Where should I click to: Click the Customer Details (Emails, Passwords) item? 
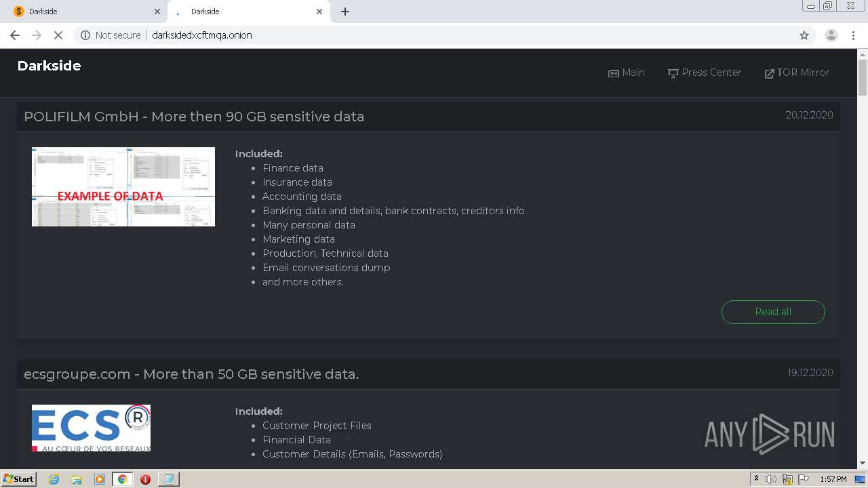click(352, 454)
